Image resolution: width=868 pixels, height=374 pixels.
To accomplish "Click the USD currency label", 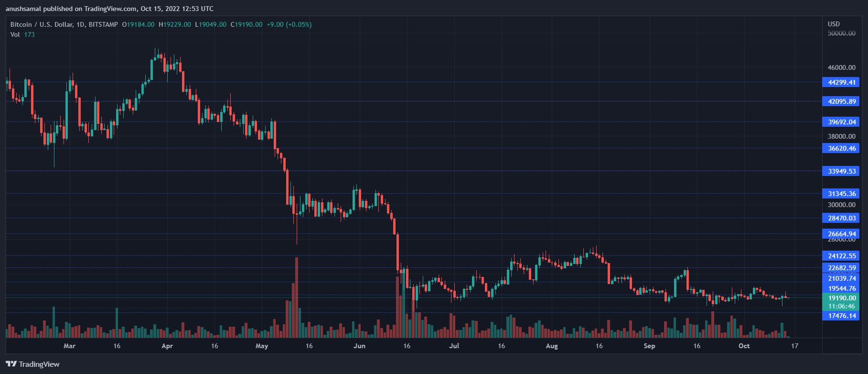I will tap(834, 24).
